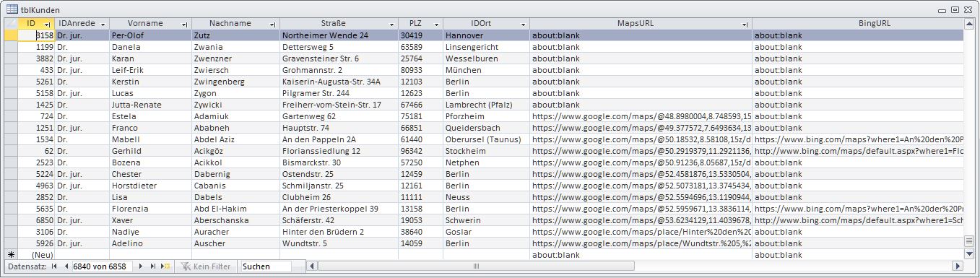Click the Nachname cell Adamiuk

click(x=235, y=116)
